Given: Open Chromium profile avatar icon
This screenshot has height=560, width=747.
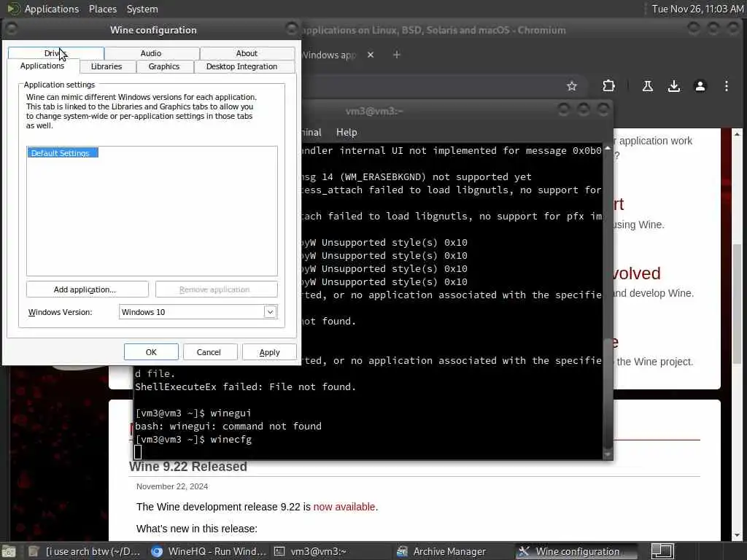Looking at the screenshot, I should (700, 86).
